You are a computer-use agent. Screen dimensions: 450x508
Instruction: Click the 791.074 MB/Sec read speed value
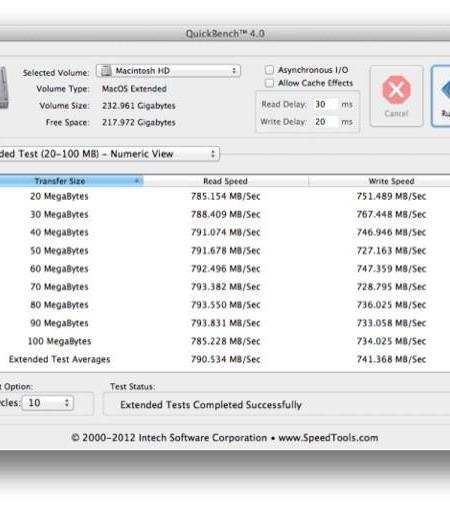[225, 232]
